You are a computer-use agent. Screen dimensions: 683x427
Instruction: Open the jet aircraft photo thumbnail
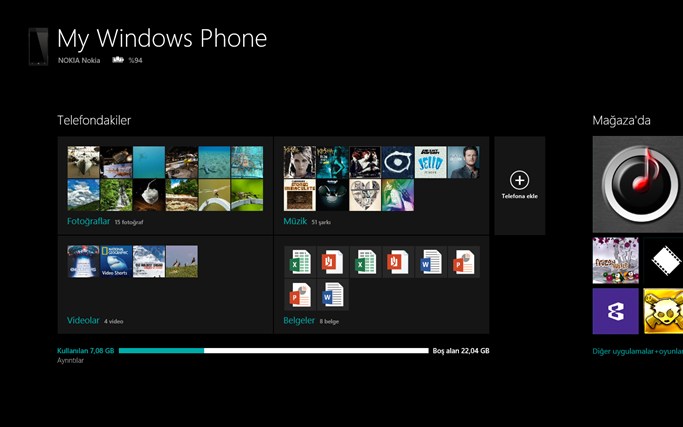tap(83, 162)
